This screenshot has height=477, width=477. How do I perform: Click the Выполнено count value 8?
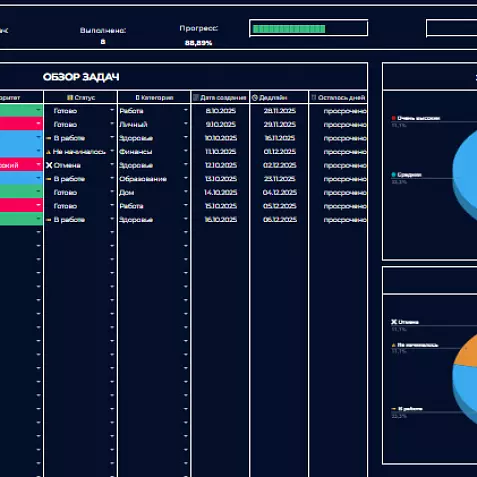(x=103, y=42)
